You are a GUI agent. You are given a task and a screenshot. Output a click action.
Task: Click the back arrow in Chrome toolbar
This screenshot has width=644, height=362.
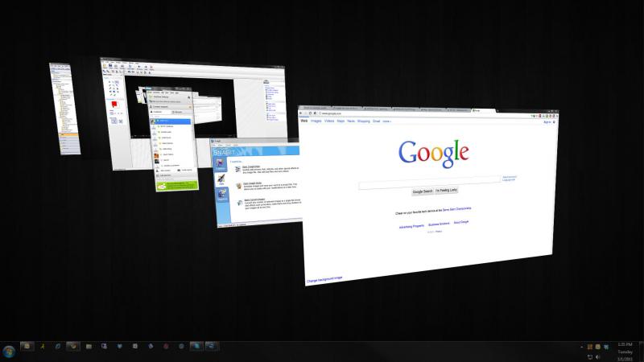(301, 113)
